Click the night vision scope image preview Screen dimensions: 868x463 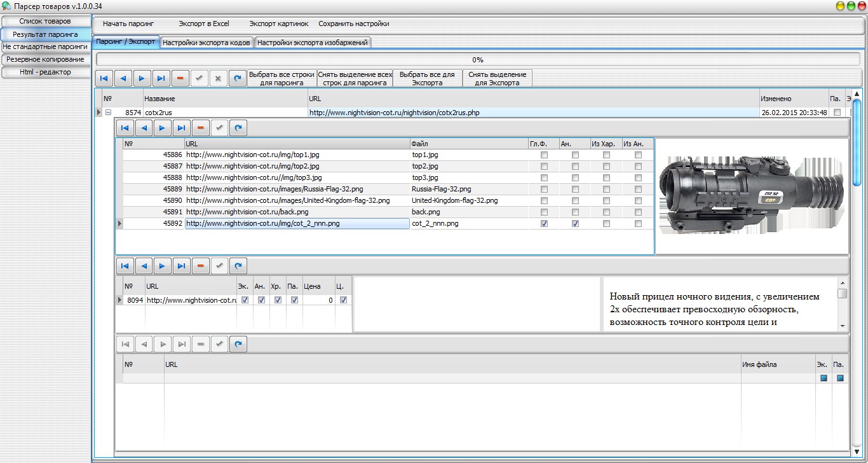point(751,197)
